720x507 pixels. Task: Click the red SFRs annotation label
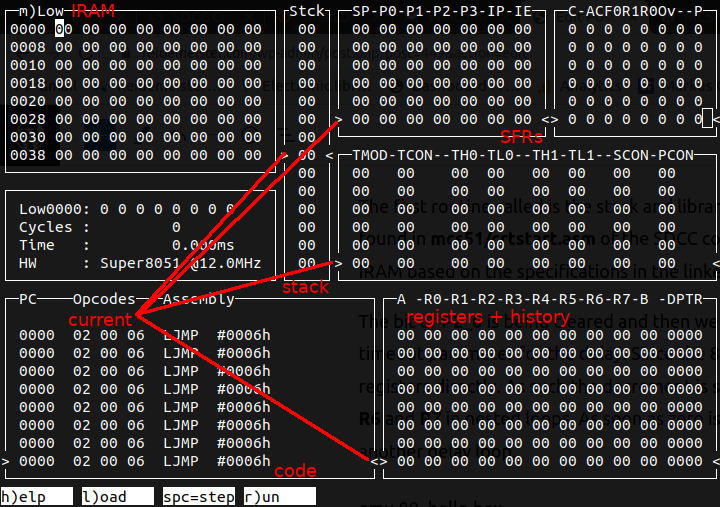click(521, 135)
